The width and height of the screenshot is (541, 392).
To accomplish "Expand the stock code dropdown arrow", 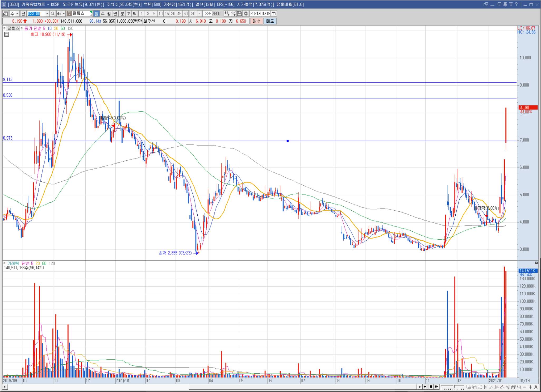I will (x=47, y=13).
